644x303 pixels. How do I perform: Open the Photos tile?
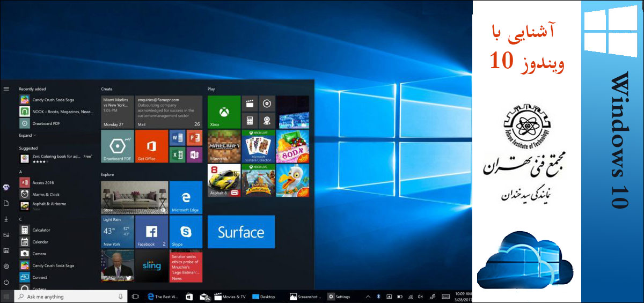tap(292, 112)
